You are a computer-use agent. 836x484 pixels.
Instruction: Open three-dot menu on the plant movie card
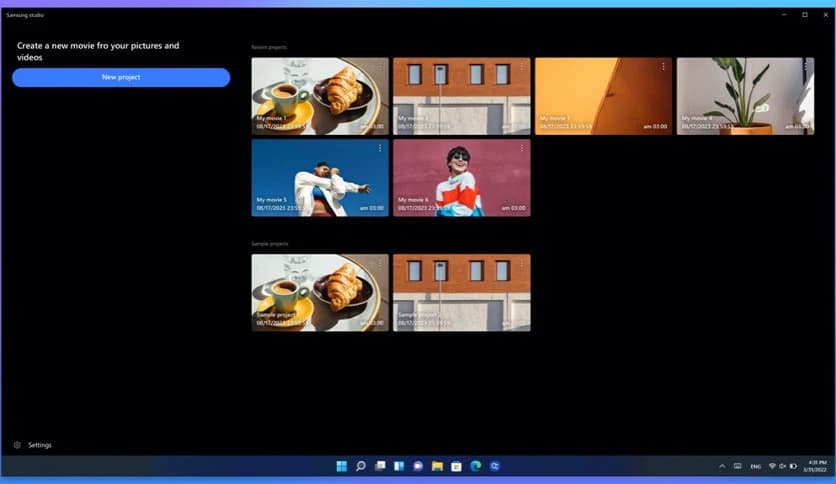pos(805,67)
